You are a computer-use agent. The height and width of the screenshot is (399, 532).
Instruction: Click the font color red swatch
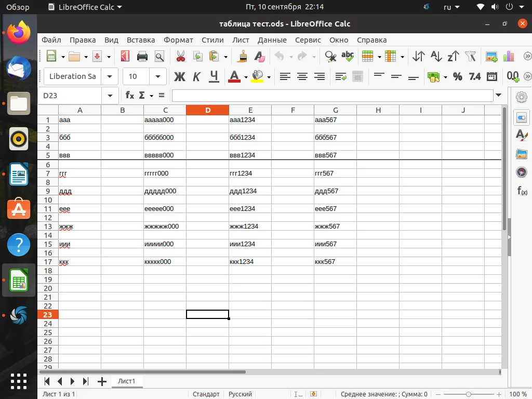[x=234, y=77]
